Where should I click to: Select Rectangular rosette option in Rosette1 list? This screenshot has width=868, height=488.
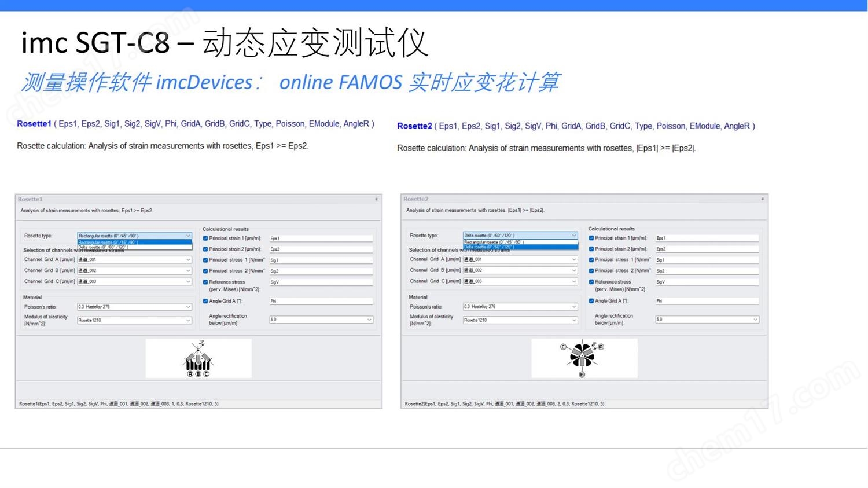click(134, 243)
